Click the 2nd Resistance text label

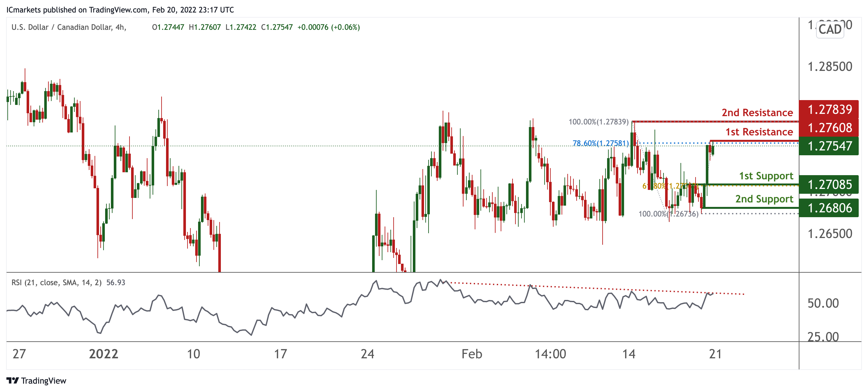click(x=757, y=112)
